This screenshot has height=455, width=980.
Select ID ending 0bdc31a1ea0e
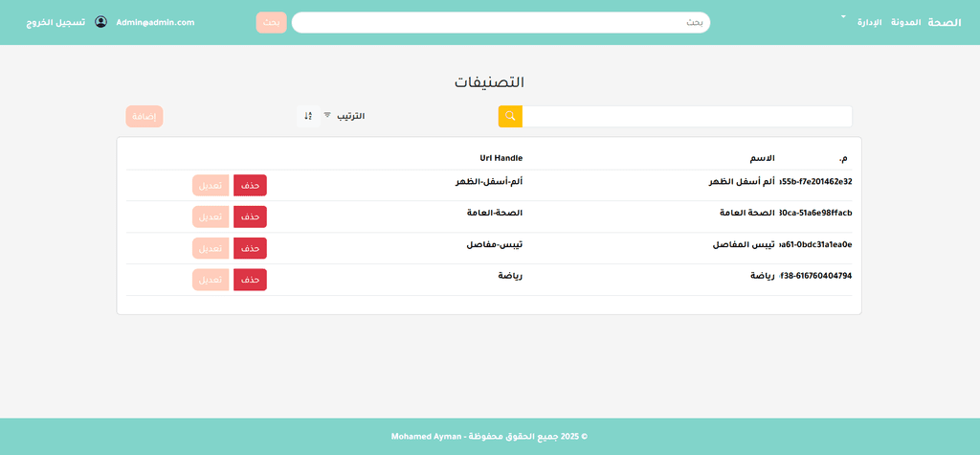[816, 244]
